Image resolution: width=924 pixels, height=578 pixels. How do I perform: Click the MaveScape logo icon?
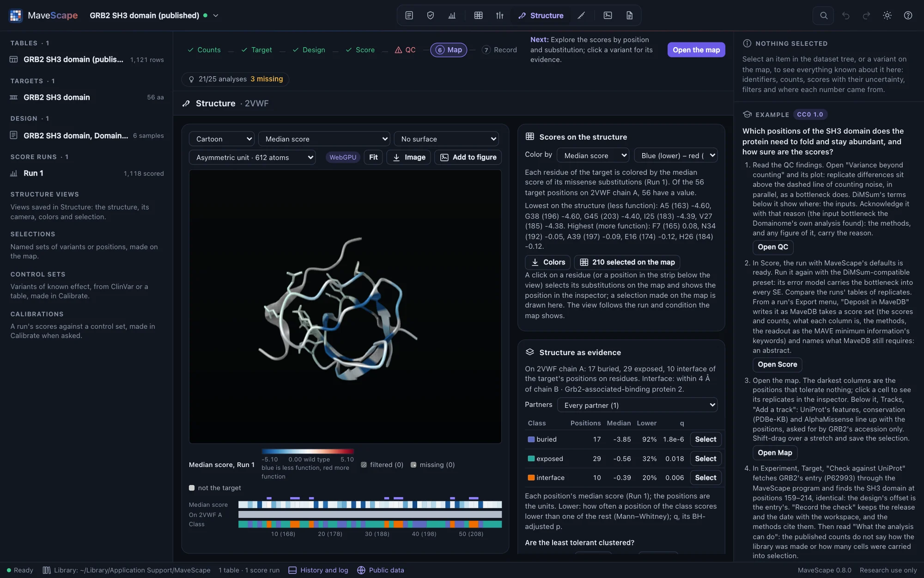click(16, 15)
